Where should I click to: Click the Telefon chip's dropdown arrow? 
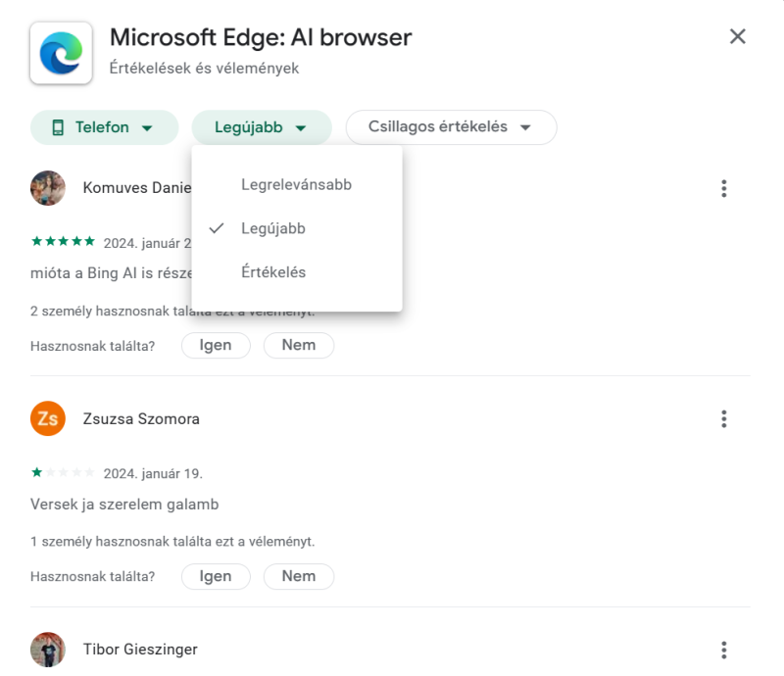pos(147,128)
